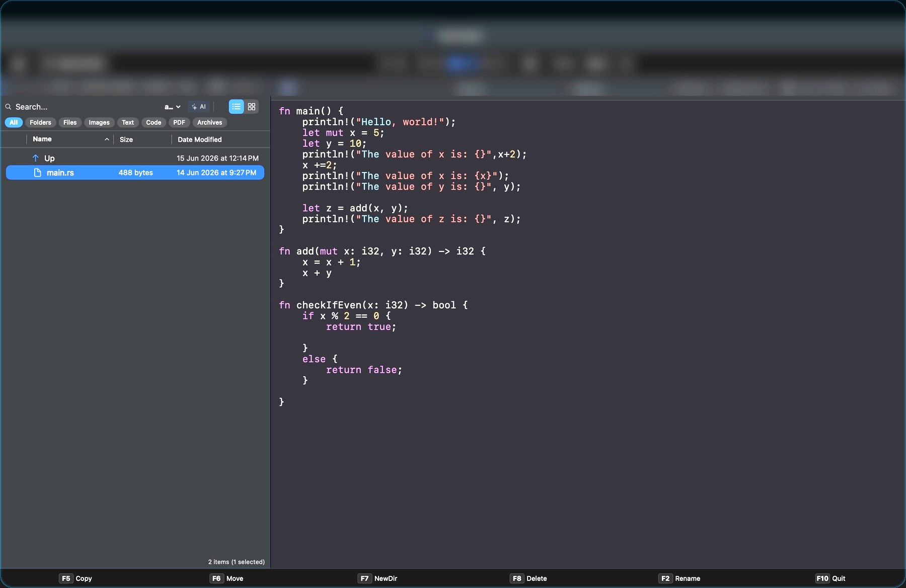Image resolution: width=906 pixels, height=588 pixels.
Task: Click the F10 Quit button
Action: pyautogui.click(x=830, y=578)
